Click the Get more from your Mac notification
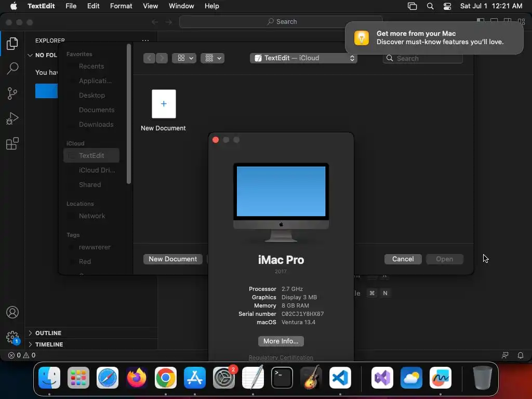Screen dimensions: 532x399 (434, 37)
